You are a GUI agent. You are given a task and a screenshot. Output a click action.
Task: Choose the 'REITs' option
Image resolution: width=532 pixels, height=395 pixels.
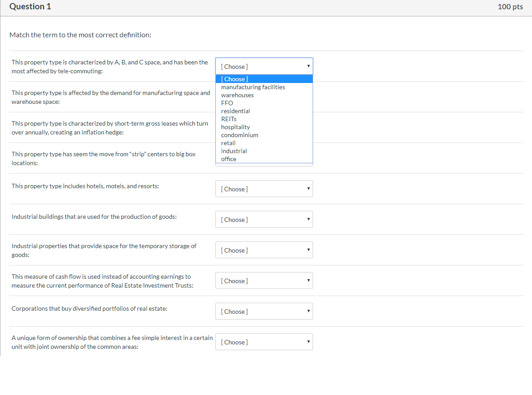tap(264, 119)
